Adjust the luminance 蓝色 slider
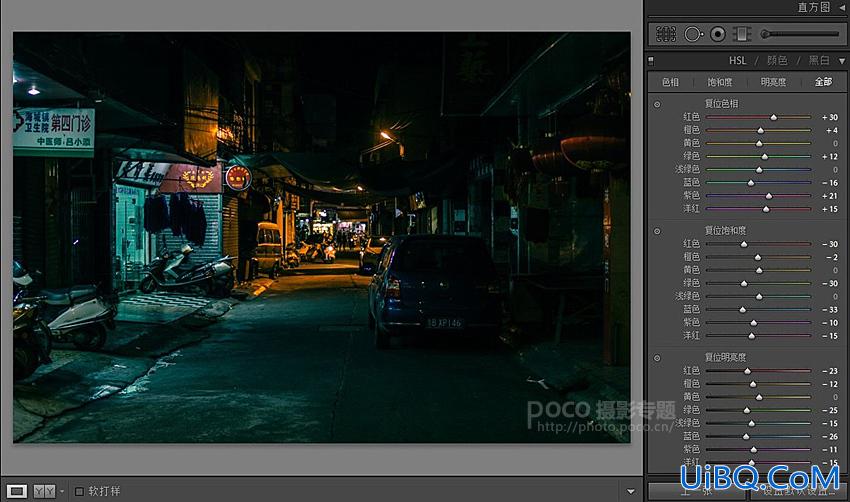The width and height of the screenshot is (850, 502). (746, 436)
